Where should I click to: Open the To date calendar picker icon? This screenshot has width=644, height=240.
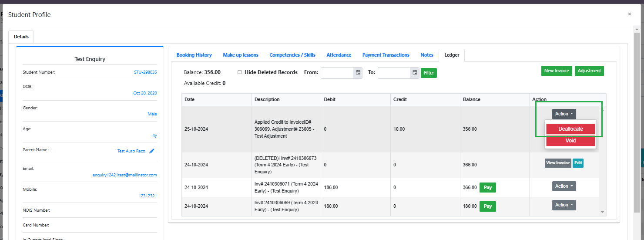(x=415, y=73)
